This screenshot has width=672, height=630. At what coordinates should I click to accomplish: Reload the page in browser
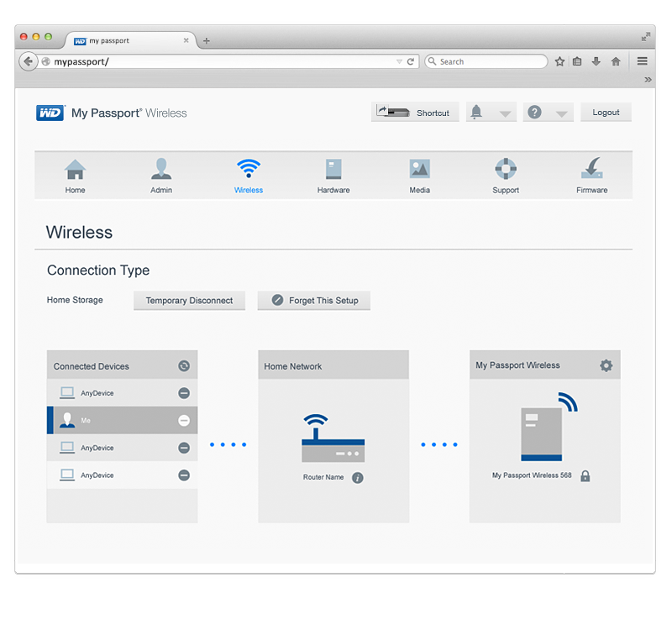pyautogui.click(x=411, y=61)
